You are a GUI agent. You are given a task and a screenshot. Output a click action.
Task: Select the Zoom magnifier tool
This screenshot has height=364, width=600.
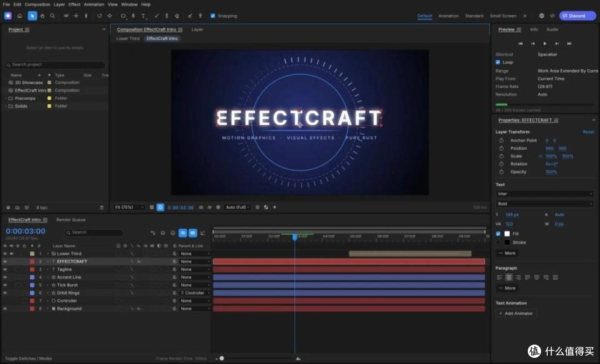point(52,16)
